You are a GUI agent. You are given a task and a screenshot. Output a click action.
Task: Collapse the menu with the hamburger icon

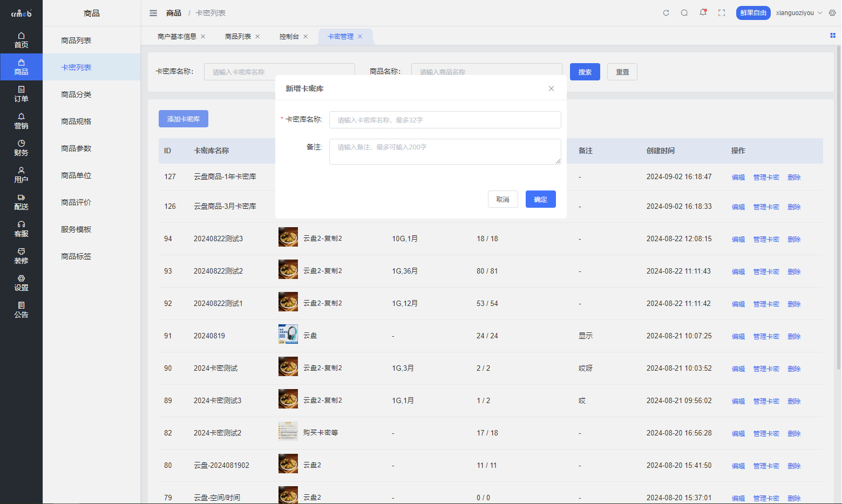pyautogui.click(x=153, y=13)
